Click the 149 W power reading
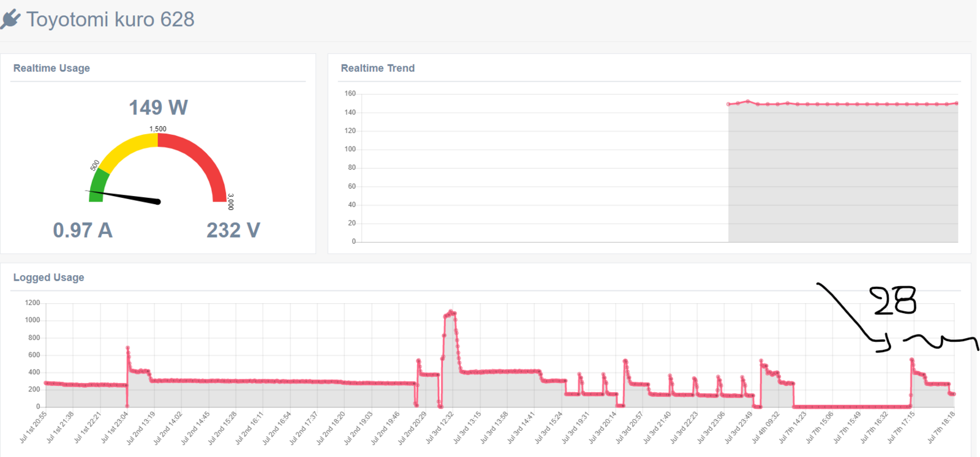 158,108
